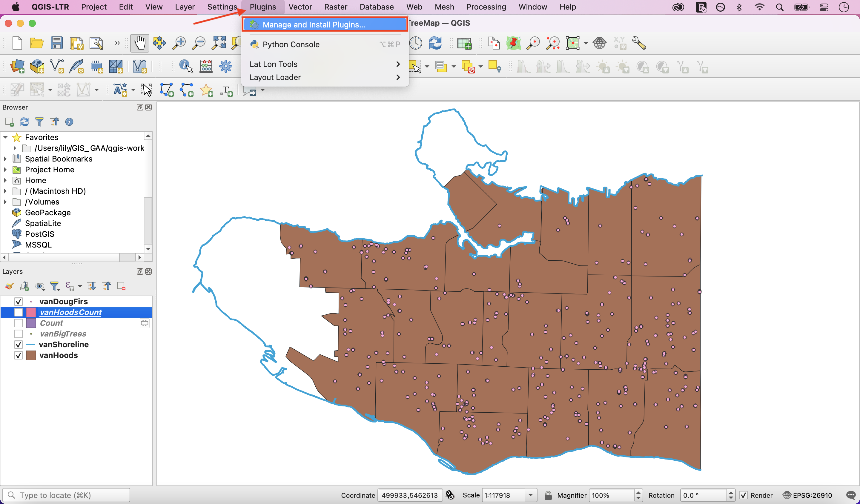The image size is (860, 504).
Task: Click the vanHoods brown color swatch
Action: 31,355
